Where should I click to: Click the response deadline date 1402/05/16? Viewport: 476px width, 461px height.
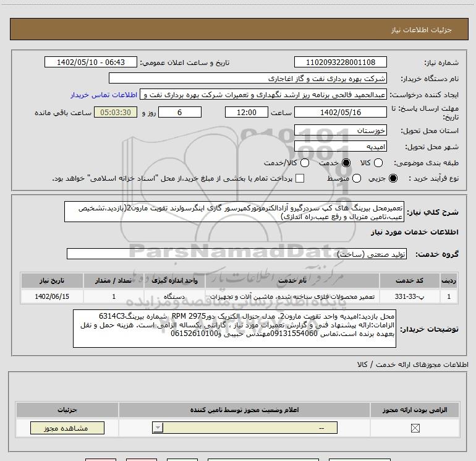point(340,112)
